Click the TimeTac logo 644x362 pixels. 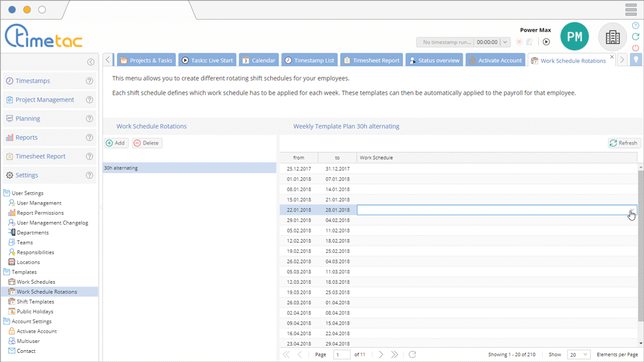(x=43, y=35)
